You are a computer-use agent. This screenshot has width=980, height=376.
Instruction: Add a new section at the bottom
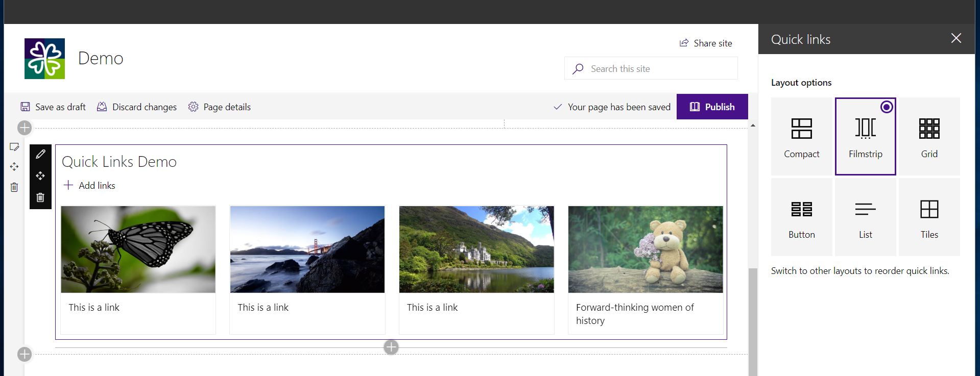25,354
